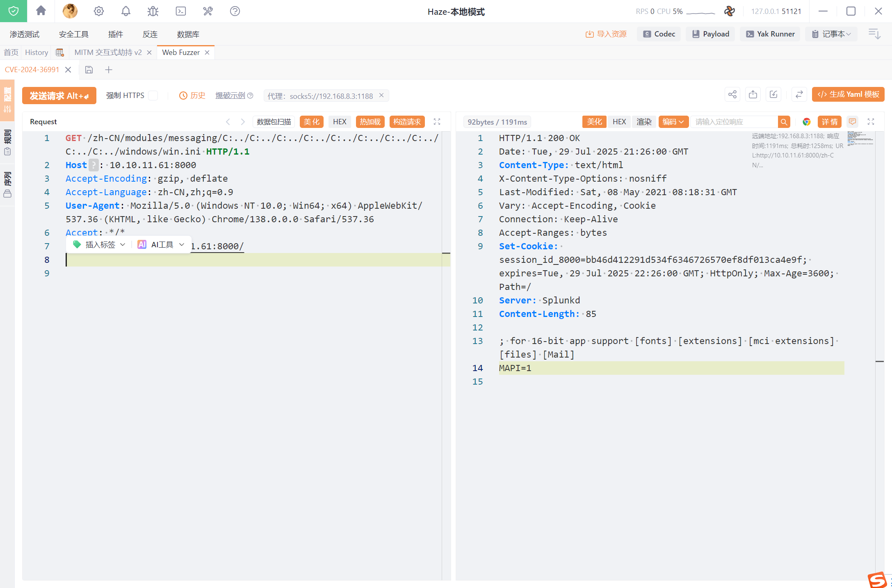Click the share icon in fuzzer toolbar

coord(732,95)
